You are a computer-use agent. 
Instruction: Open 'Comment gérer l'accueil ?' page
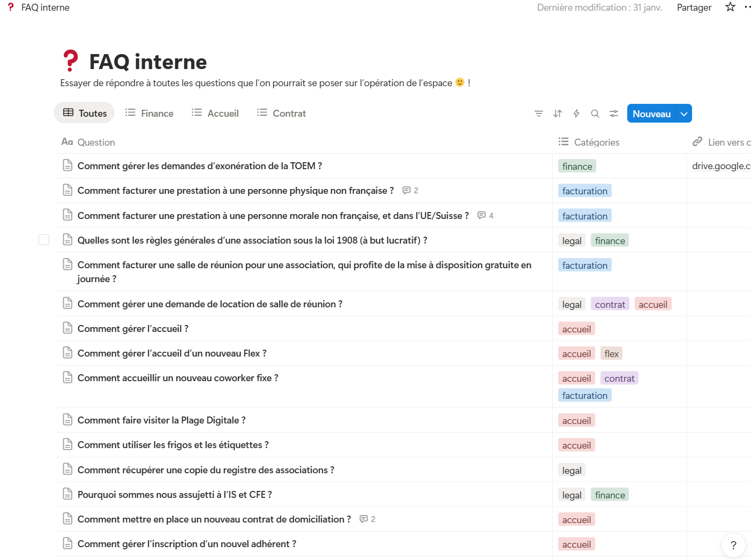click(x=133, y=329)
